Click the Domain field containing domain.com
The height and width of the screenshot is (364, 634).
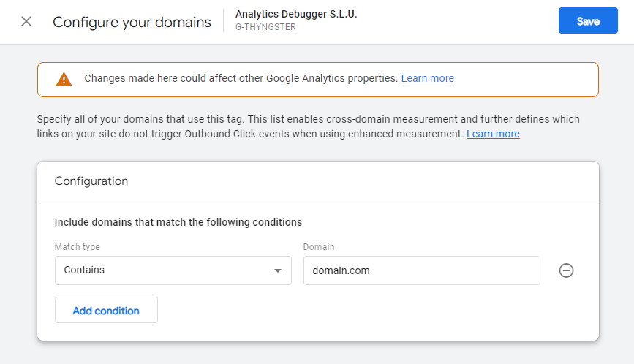421,270
